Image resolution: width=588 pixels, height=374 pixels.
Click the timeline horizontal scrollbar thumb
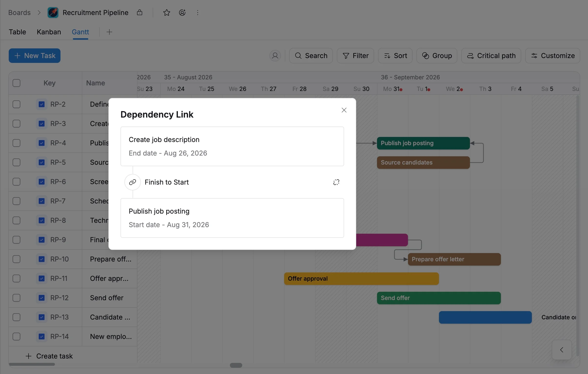[236, 365]
